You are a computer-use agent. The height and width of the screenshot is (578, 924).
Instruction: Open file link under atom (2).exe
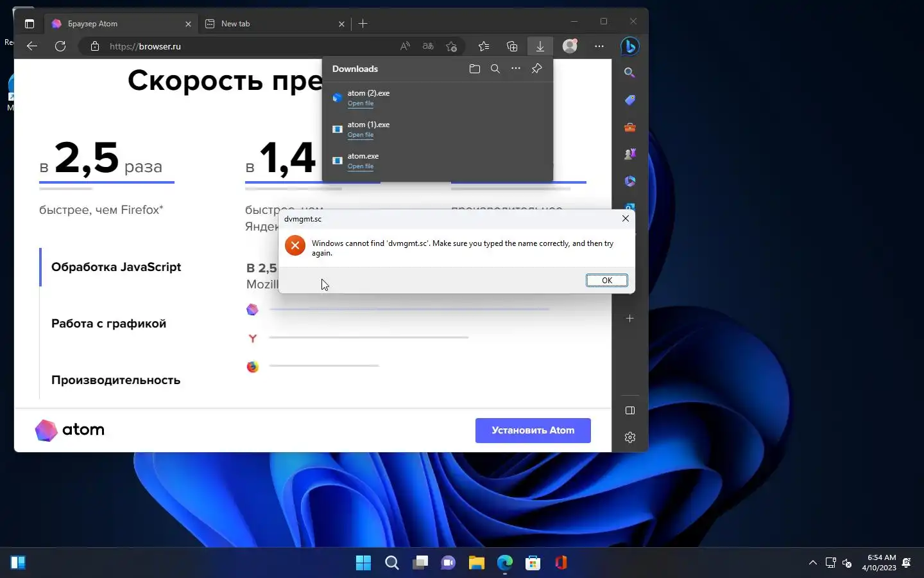click(x=361, y=103)
